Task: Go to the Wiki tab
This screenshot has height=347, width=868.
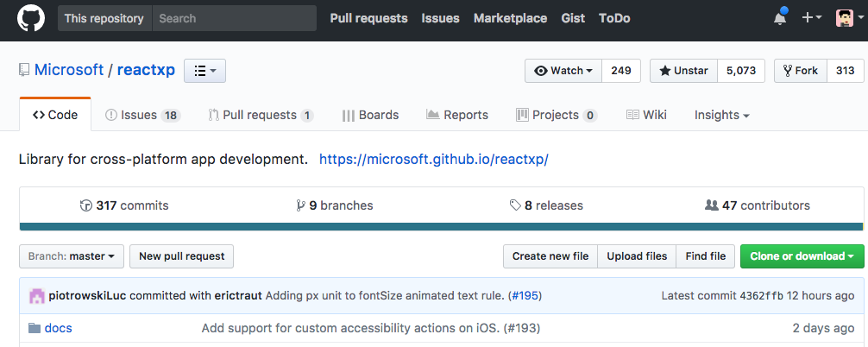Action: pyautogui.click(x=646, y=115)
